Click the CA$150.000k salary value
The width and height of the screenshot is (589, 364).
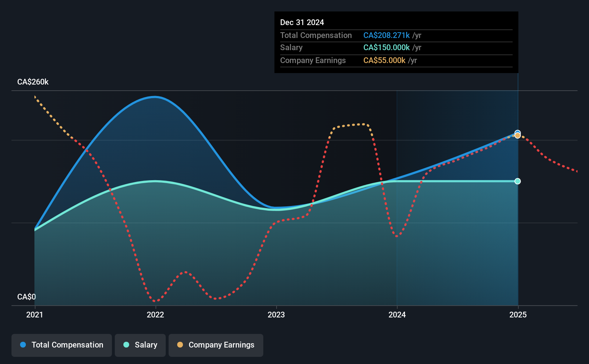(386, 48)
